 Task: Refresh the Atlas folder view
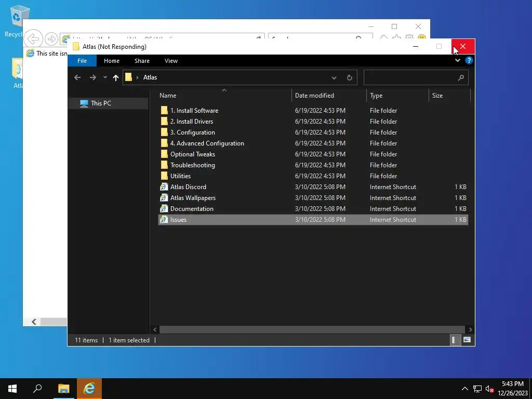pyautogui.click(x=350, y=78)
